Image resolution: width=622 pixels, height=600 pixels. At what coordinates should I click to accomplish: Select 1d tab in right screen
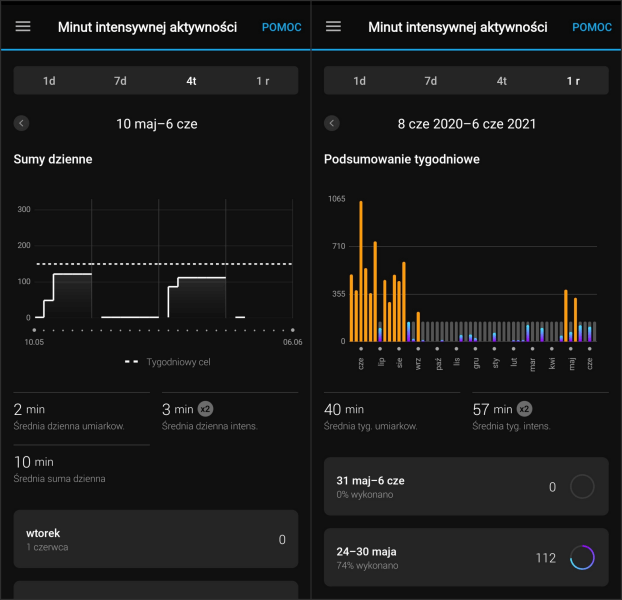pyautogui.click(x=359, y=81)
